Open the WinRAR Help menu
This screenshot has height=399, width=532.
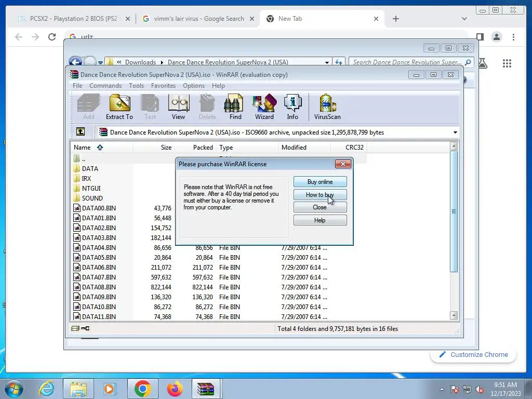218,86
